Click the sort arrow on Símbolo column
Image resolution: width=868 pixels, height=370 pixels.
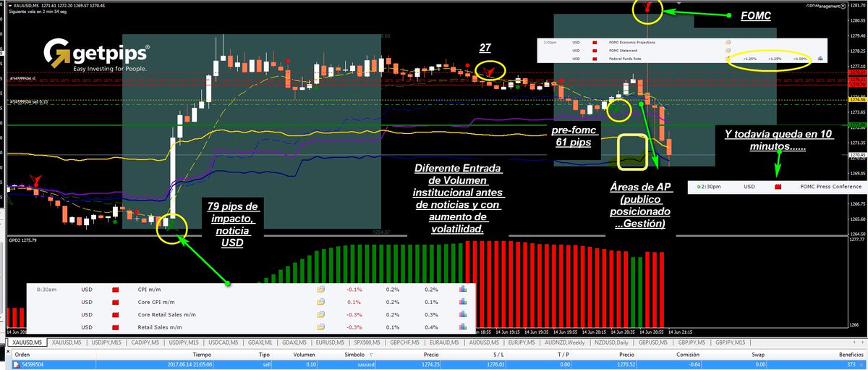click(370, 356)
